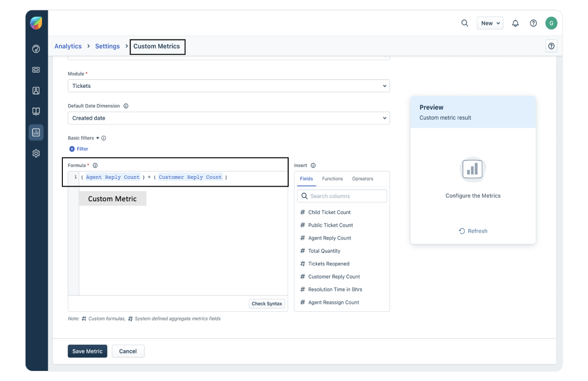
Task: Expand the Basic filters section
Action: click(x=97, y=138)
